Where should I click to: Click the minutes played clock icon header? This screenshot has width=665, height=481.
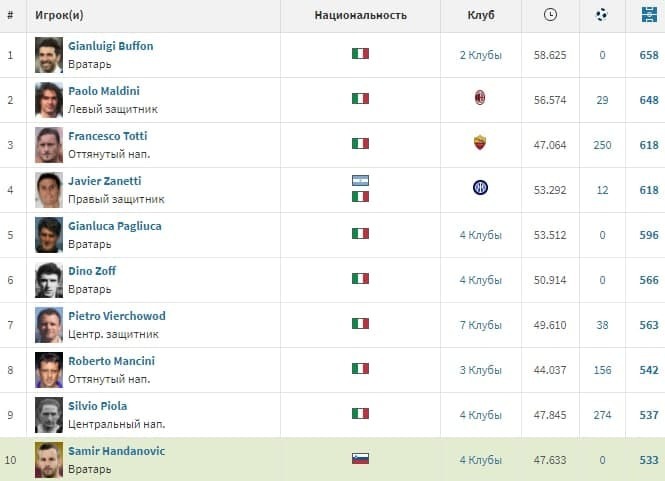551,15
